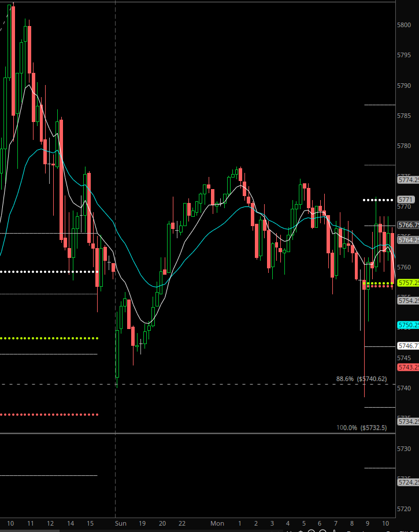The width and height of the screenshot is (419, 532).
Task: Click the 100.0% ($5732.5) Fibonacci label
Action: [x=361, y=427]
